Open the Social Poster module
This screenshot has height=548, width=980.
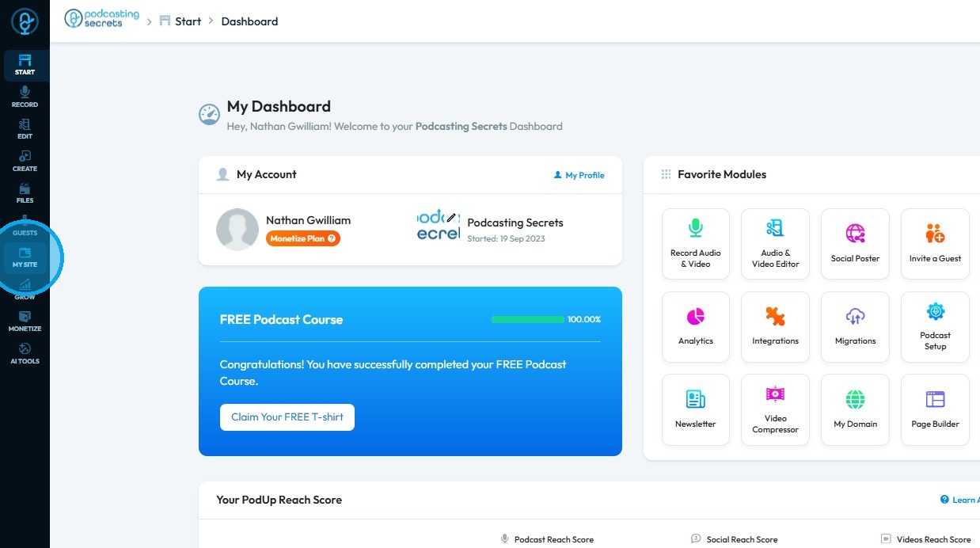855,244
